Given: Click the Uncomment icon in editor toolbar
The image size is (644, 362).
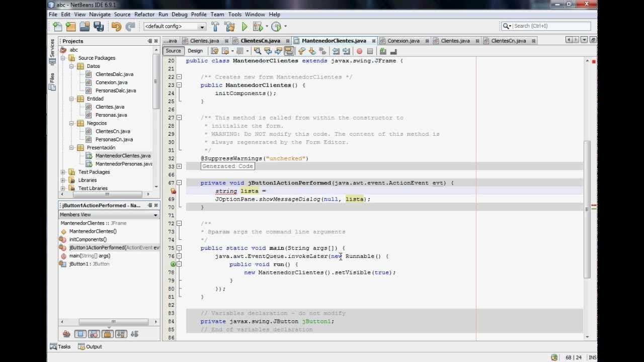Looking at the screenshot, I should [393, 51].
